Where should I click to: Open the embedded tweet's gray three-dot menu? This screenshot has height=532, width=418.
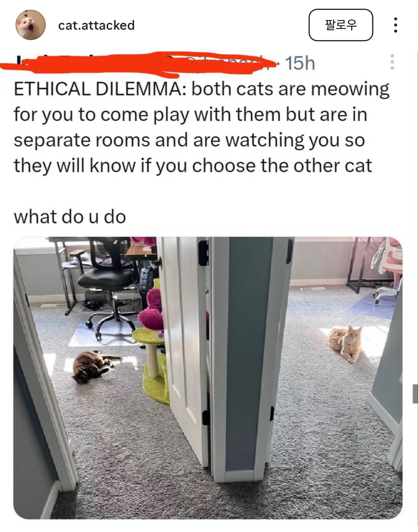(x=392, y=62)
